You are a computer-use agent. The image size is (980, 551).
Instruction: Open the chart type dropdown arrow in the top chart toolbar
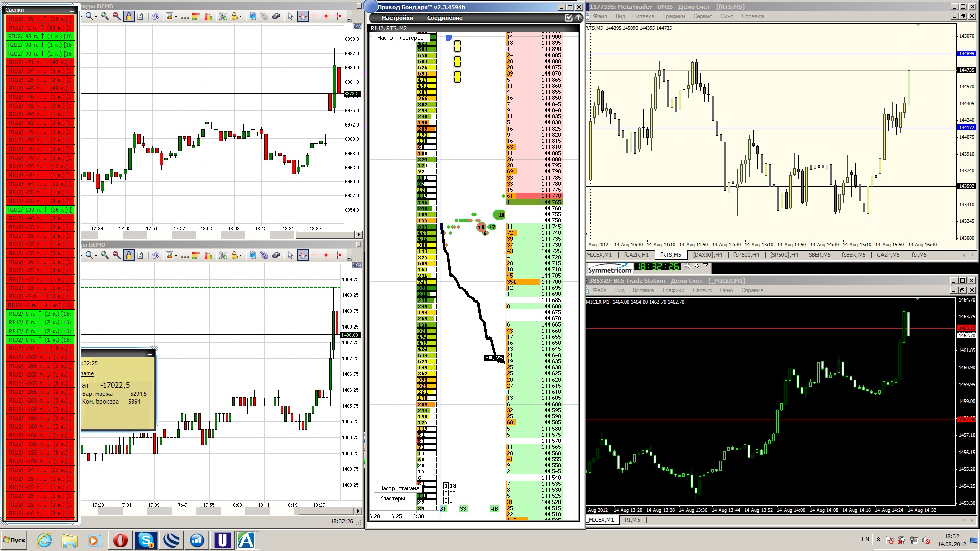click(176, 17)
